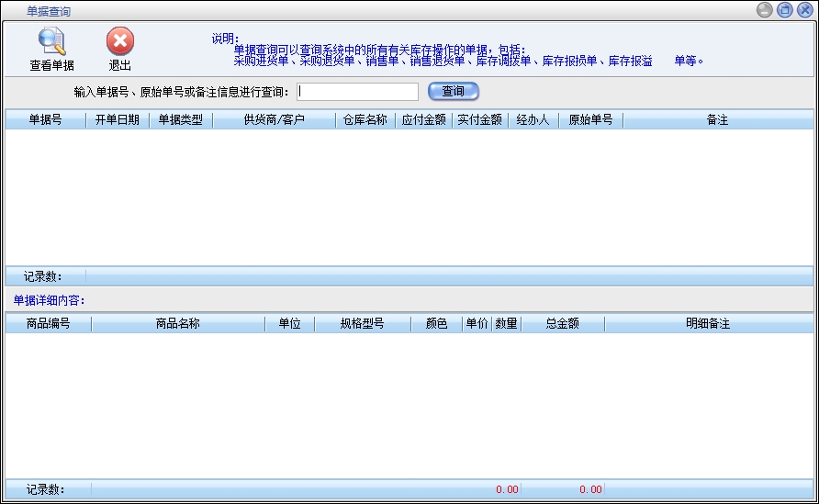Click the 原始单号 column header
This screenshot has width=819, height=504.
590,120
